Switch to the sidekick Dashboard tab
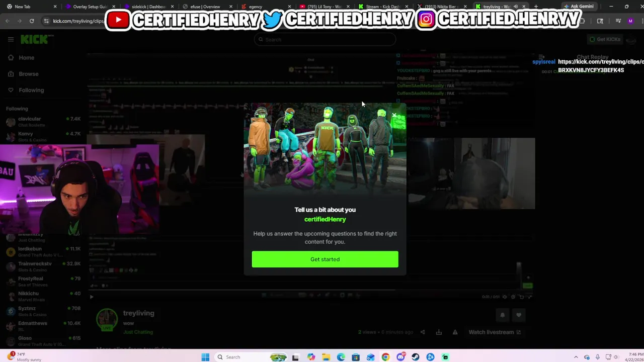 pyautogui.click(x=148, y=7)
